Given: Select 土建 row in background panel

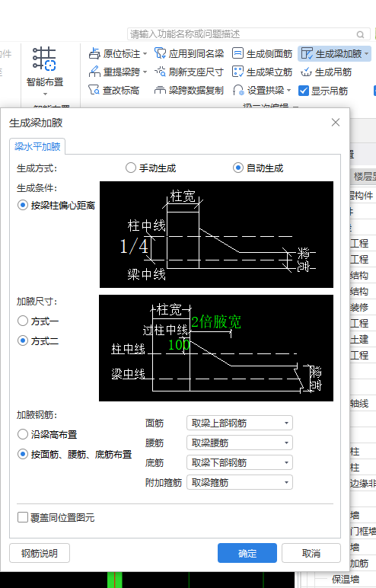Looking at the screenshot, I should pyautogui.click(x=359, y=340).
